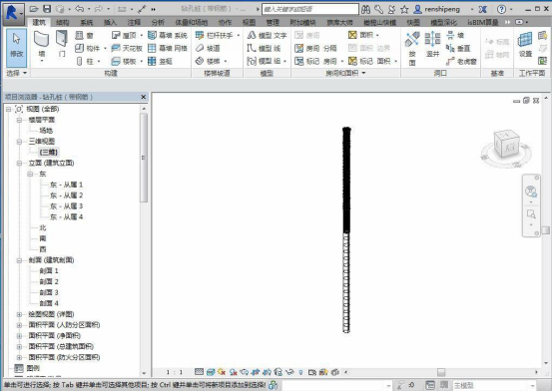Viewport: 552px width, 392px height.
Task: Select the 场地 floor plan item
Action: [46, 131]
